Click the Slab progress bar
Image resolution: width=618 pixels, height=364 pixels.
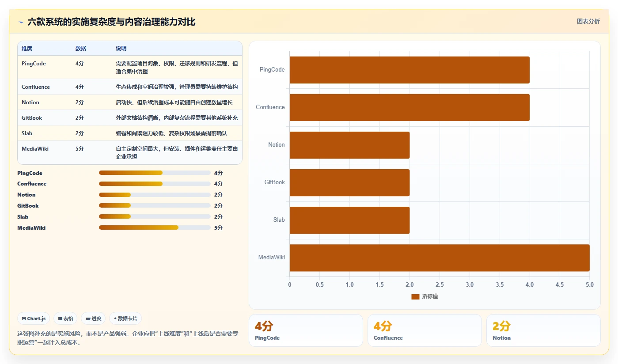pyautogui.click(x=155, y=216)
